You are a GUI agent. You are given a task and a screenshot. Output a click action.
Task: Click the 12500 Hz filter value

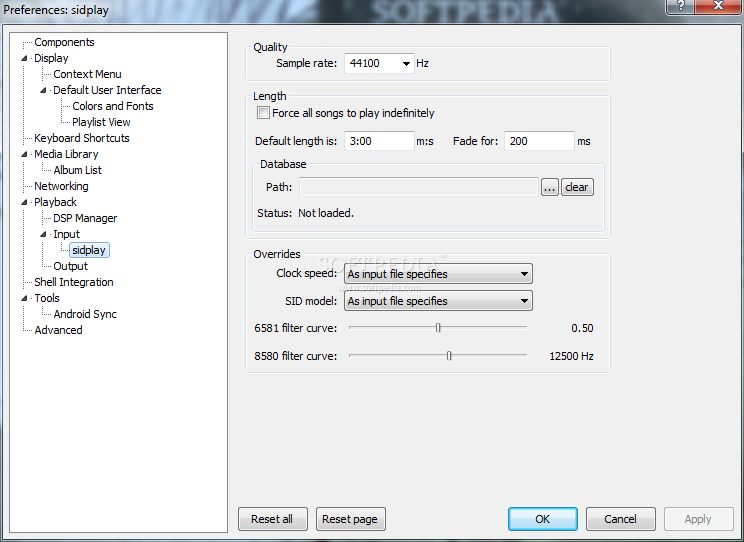coord(571,356)
